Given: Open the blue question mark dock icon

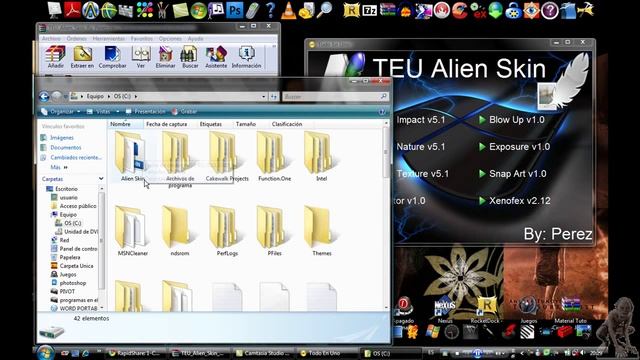Looking at the screenshot, I should tap(270, 10).
